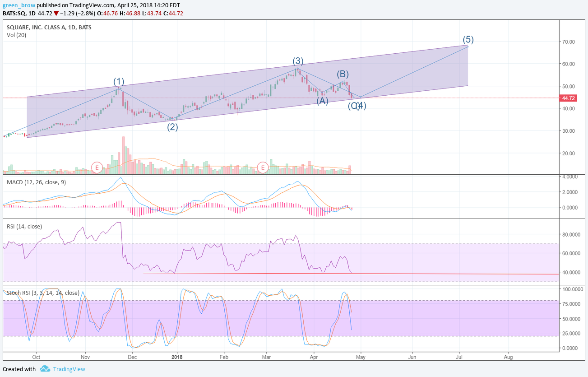The height and width of the screenshot is (377, 588).
Task: Click the Apr label on the time axis
Action: point(314,356)
